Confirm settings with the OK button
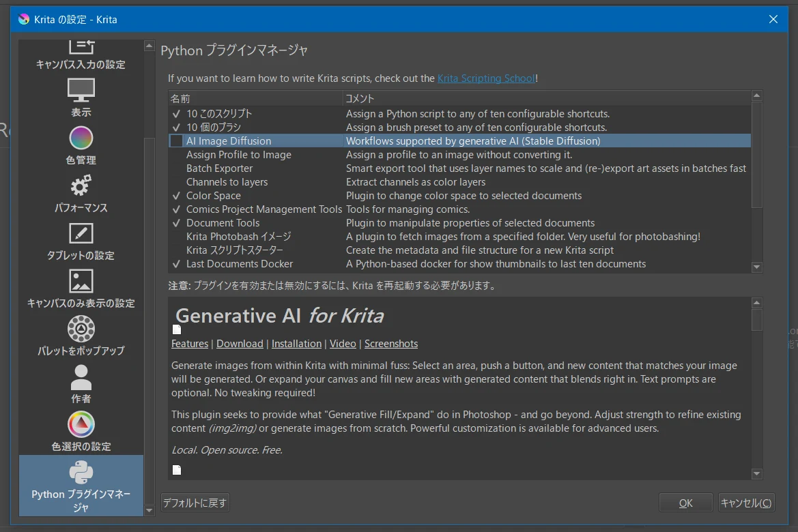 [x=685, y=503]
